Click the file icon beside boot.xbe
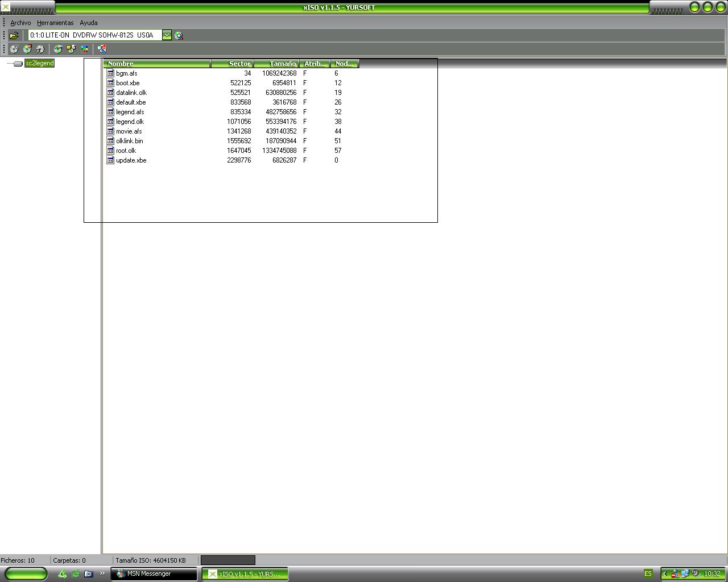Image resolution: width=728 pixels, height=582 pixels. [111, 83]
